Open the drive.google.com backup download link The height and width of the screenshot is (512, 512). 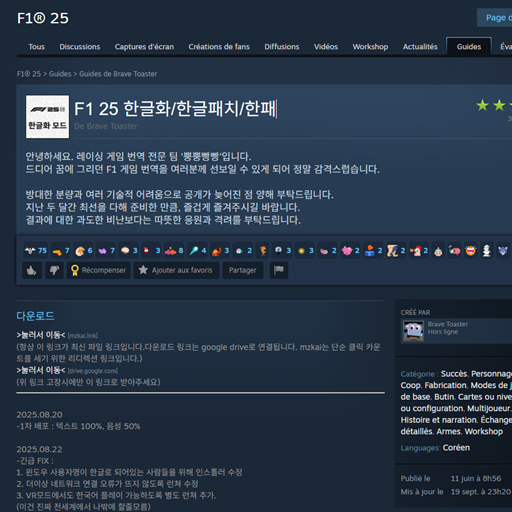(x=41, y=370)
